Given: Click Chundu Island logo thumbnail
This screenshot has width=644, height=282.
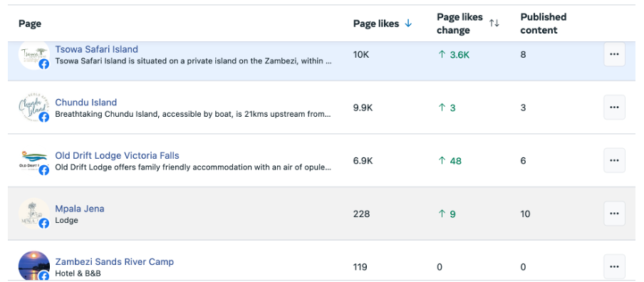Looking at the screenshot, I should [x=34, y=108].
